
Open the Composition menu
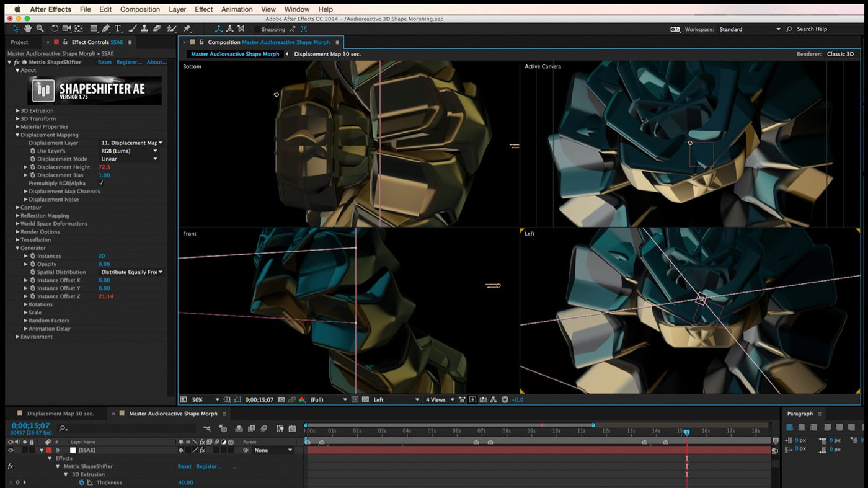tap(140, 9)
